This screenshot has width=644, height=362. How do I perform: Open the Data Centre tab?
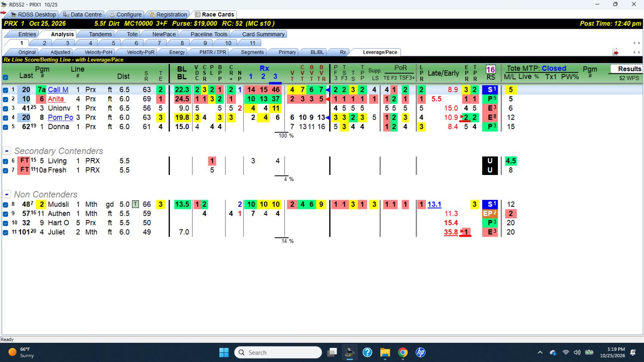82,14
